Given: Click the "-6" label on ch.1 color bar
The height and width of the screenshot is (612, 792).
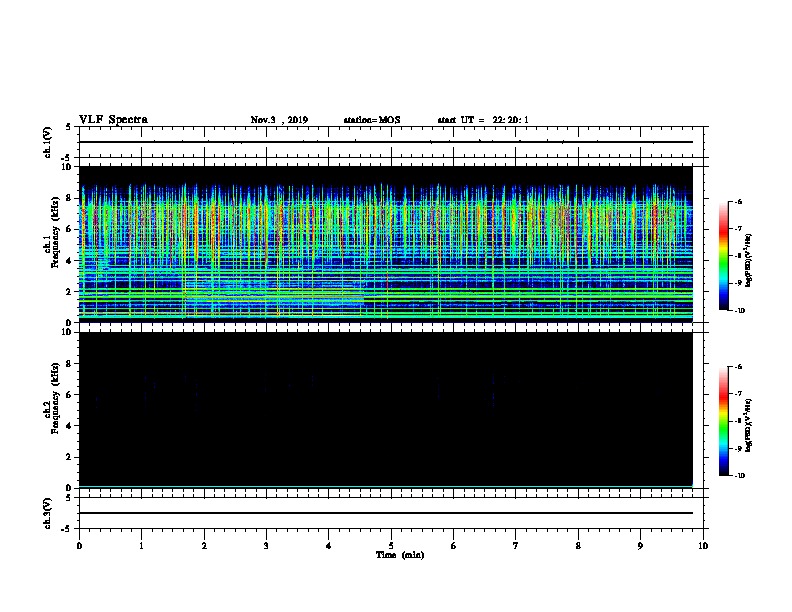Looking at the screenshot, I should [738, 201].
